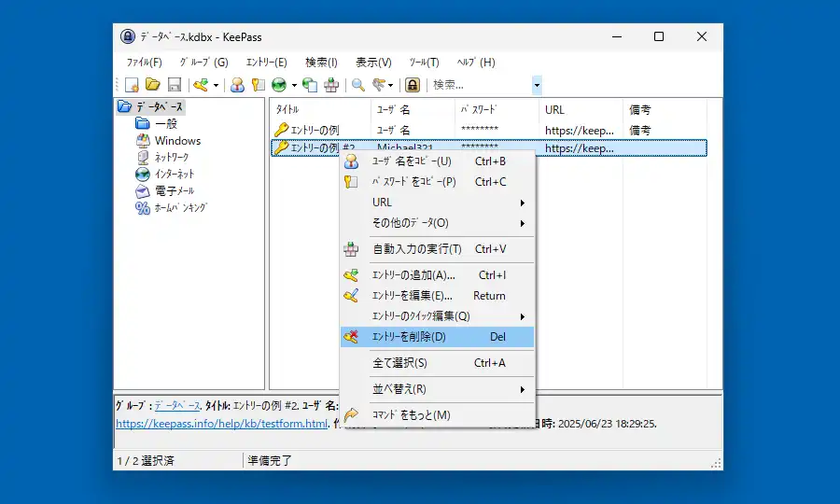Sort by the 備考 column header
The width and height of the screenshot is (840, 504).
(665, 110)
